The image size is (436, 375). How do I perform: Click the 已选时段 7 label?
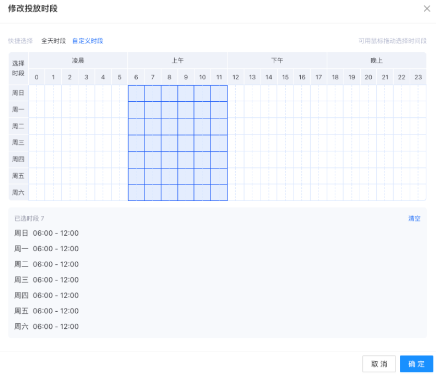(29, 218)
